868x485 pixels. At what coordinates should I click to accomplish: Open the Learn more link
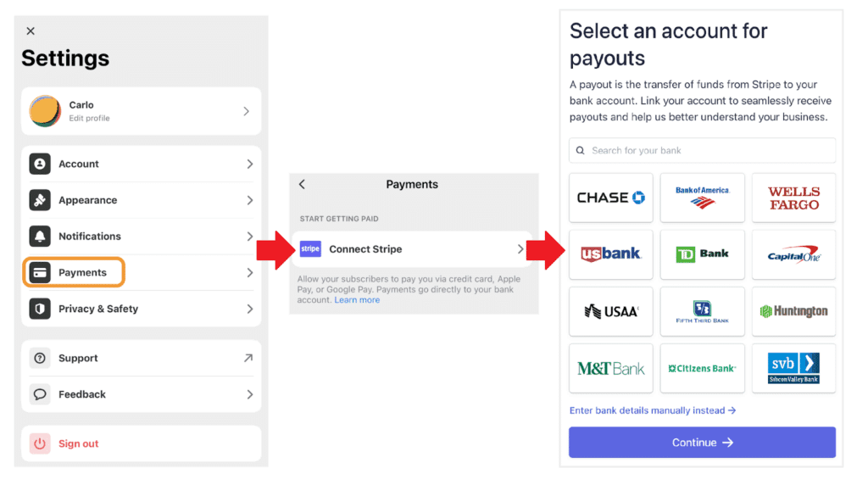(357, 300)
